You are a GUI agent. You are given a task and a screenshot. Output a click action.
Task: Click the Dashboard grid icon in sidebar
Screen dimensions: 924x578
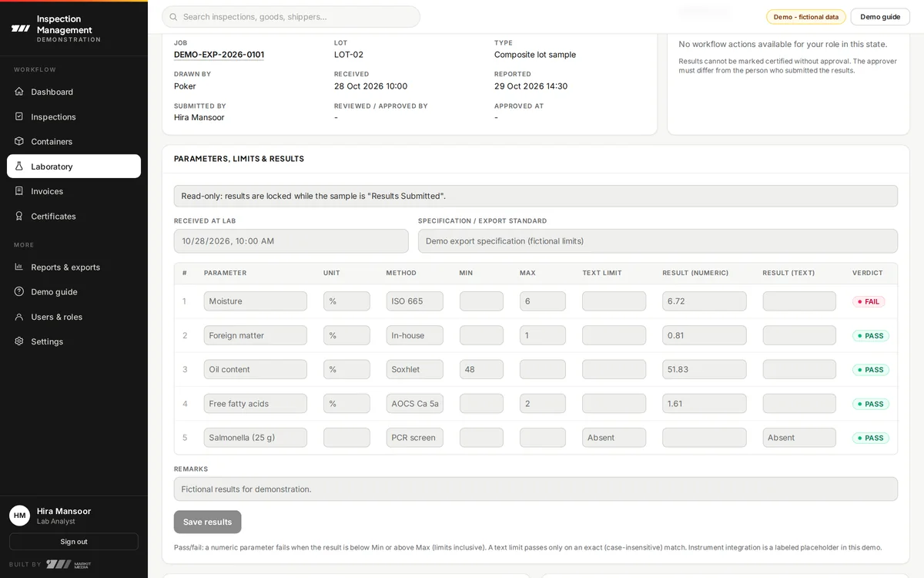coord(19,92)
